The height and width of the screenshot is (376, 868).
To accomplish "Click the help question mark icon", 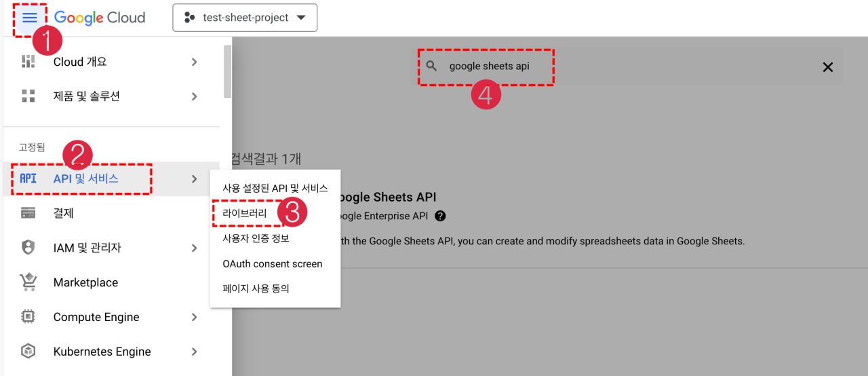I will pos(440,216).
